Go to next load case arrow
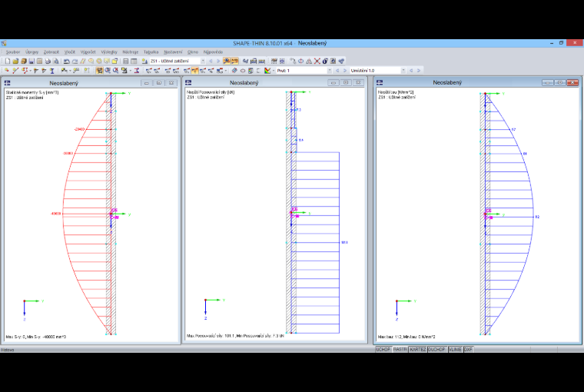 218,61
